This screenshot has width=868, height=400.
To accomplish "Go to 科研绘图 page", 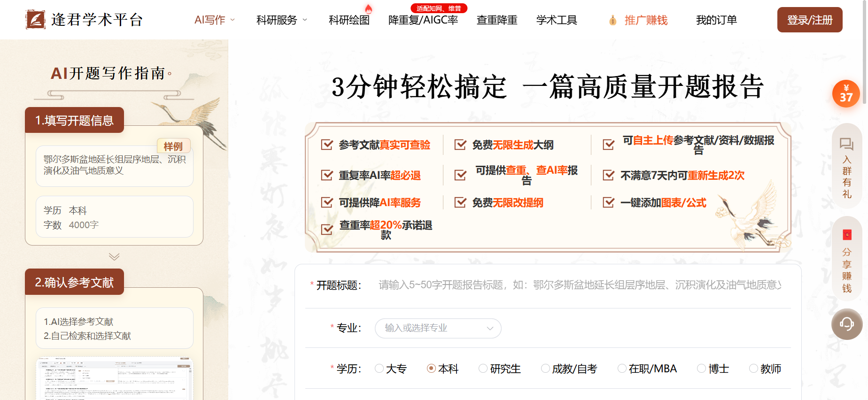I will 349,20.
